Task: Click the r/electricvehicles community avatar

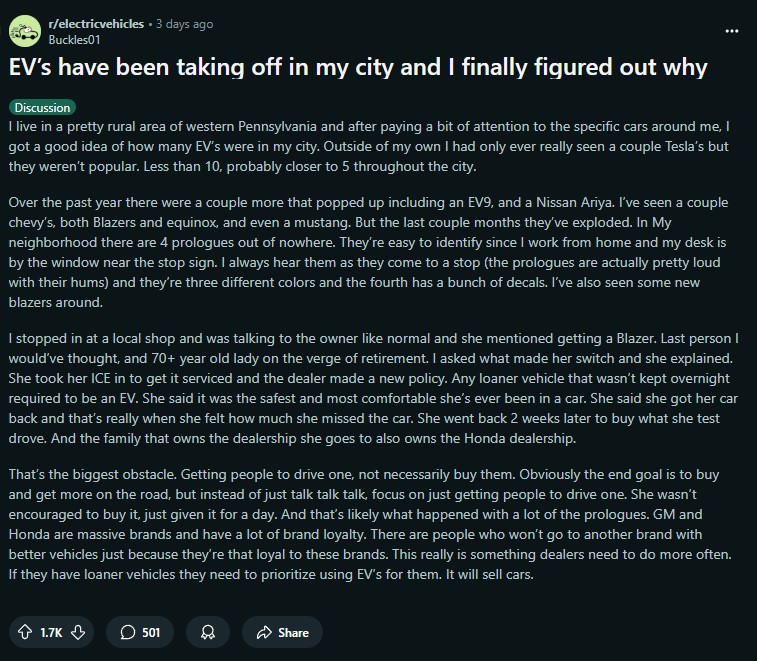Action: coord(25,31)
